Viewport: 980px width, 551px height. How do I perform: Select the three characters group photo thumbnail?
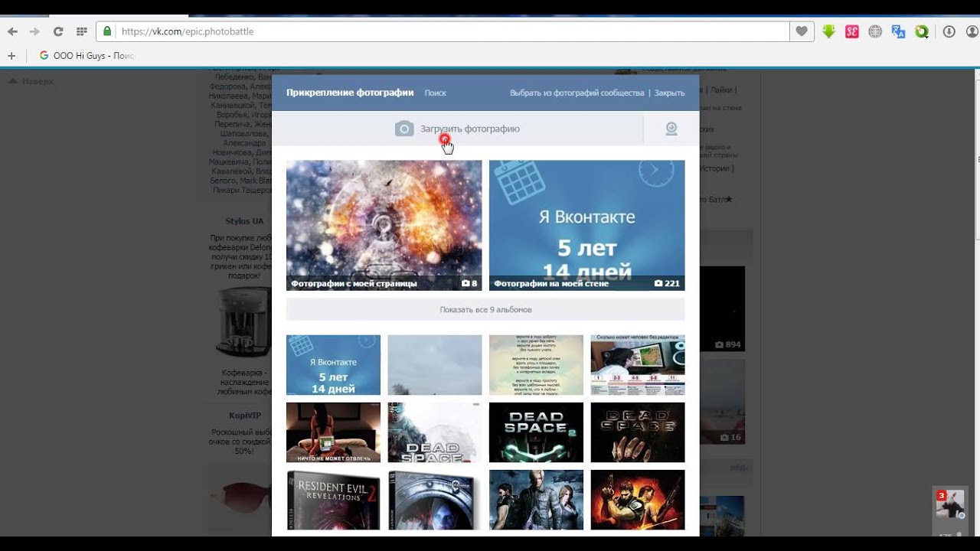click(536, 500)
